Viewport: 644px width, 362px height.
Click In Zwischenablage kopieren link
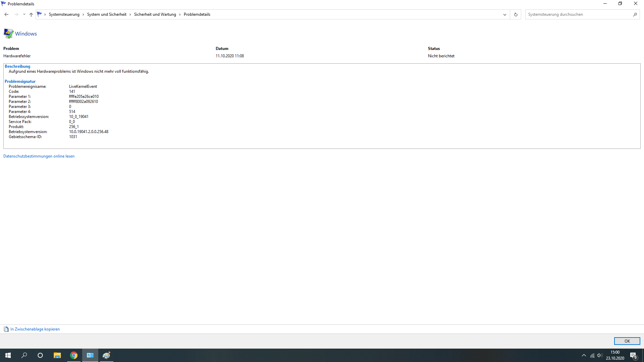pyautogui.click(x=35, y=329)
